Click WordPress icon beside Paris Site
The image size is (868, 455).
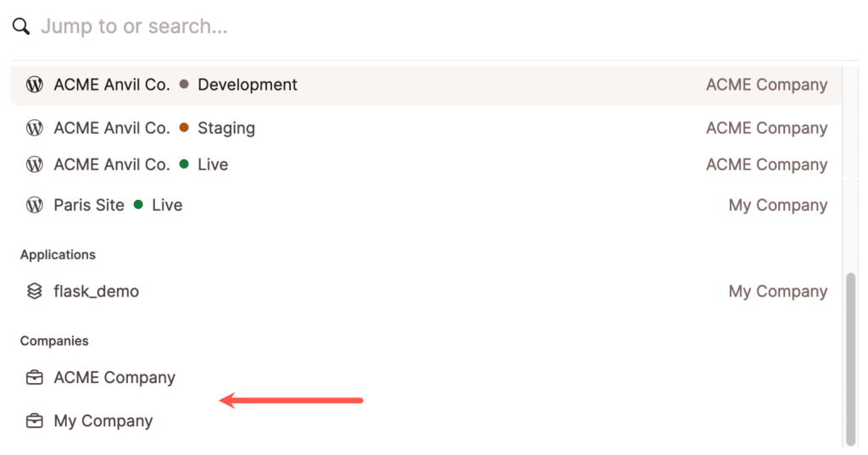pyautogui.click(x=35, y=205)
